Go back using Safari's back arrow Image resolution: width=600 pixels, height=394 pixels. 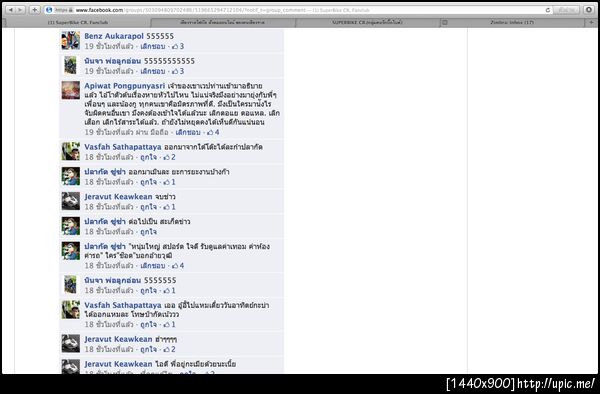10,10
